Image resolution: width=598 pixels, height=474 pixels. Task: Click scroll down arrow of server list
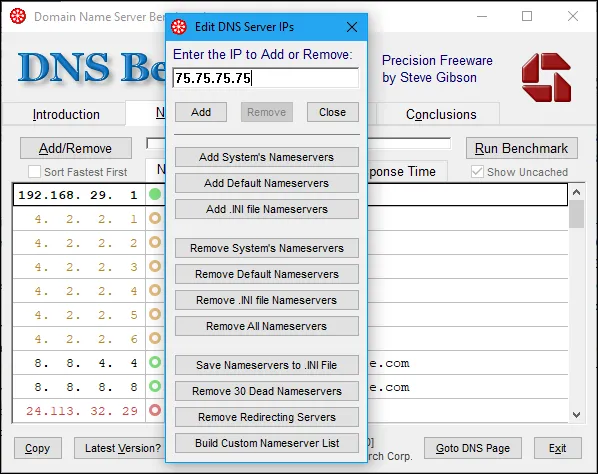pos(576,415)
